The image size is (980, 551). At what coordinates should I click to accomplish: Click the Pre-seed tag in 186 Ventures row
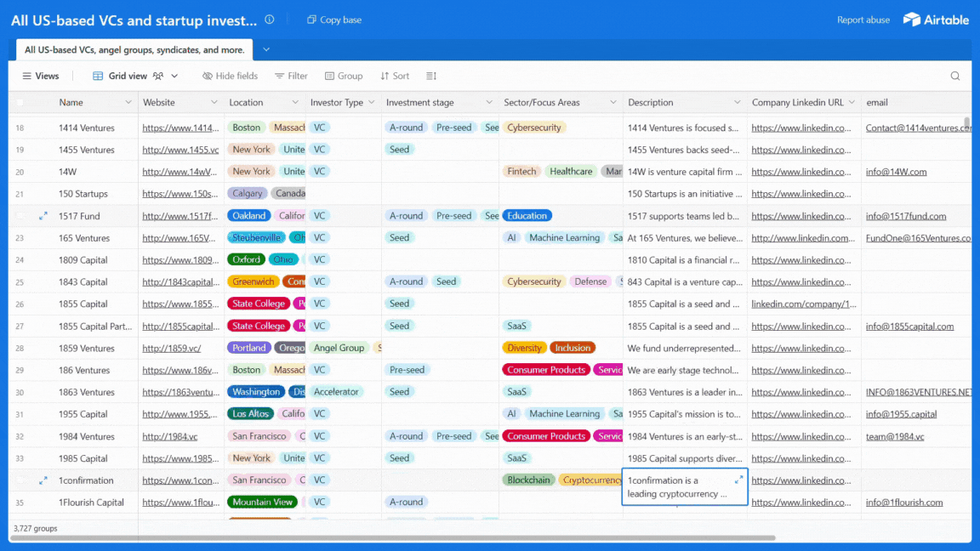click(x=407, y=370)
